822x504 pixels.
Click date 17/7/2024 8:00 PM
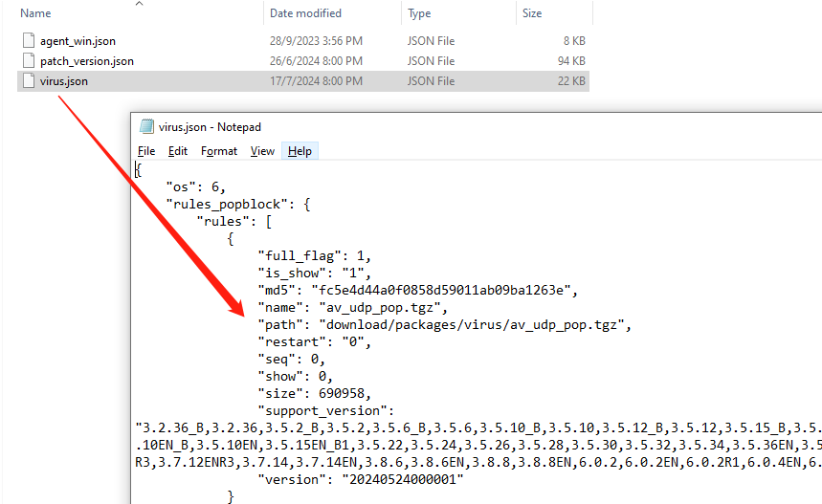pos(316,81)
